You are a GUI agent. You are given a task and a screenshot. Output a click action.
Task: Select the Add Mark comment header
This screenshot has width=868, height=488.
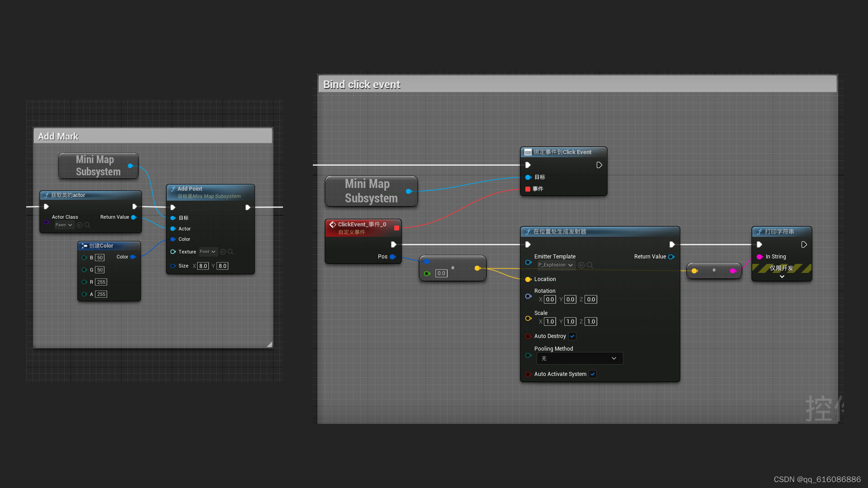click(153, 136)
